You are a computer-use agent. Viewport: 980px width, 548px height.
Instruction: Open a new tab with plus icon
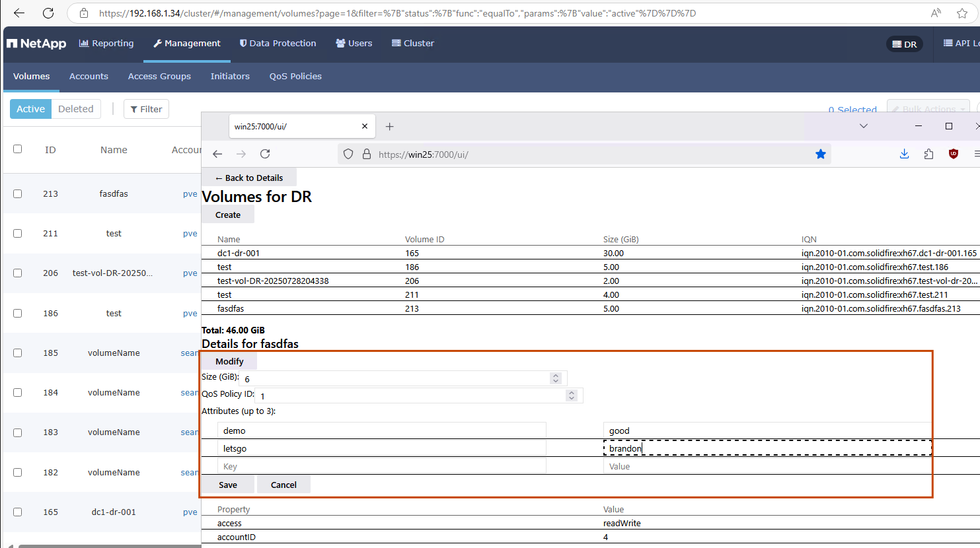389,126
